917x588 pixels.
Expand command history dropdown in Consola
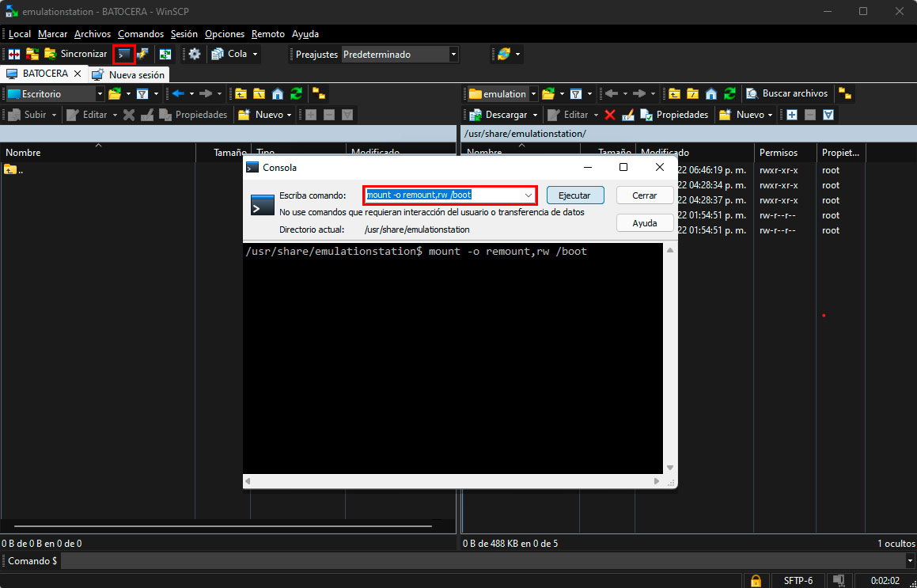pyautogui.click(x=528, y=195)
